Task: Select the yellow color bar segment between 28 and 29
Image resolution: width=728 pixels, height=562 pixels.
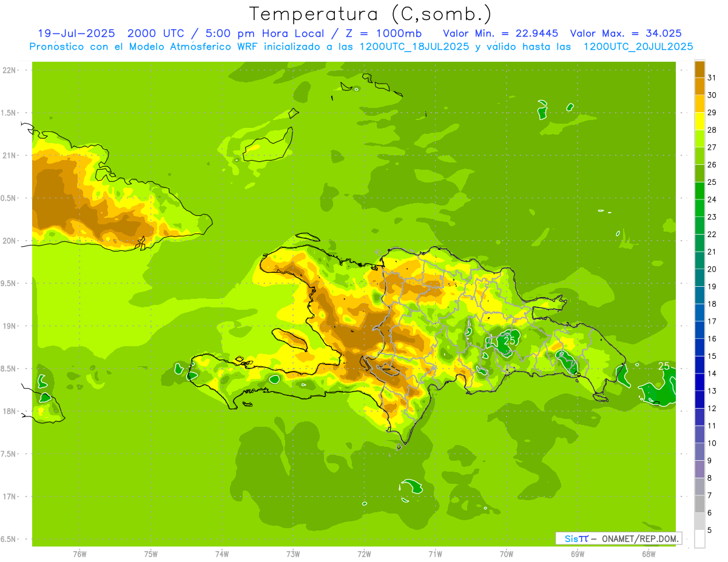Action: click(699, 121)
